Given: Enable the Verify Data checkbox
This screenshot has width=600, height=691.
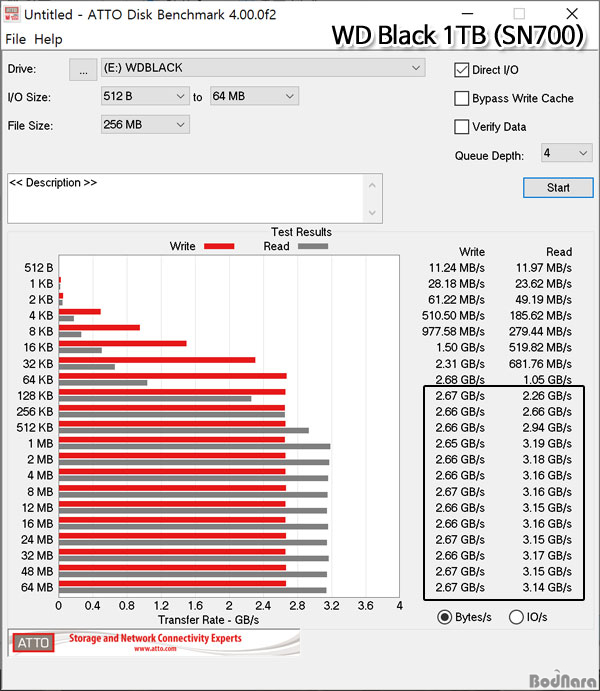Looking at the screenshot, I should (x=461, y=127).
